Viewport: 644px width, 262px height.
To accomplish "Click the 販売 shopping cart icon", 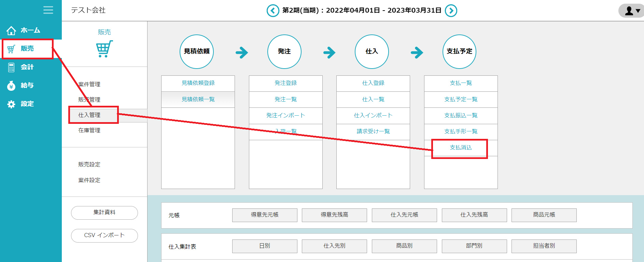I will click(104, 49).
